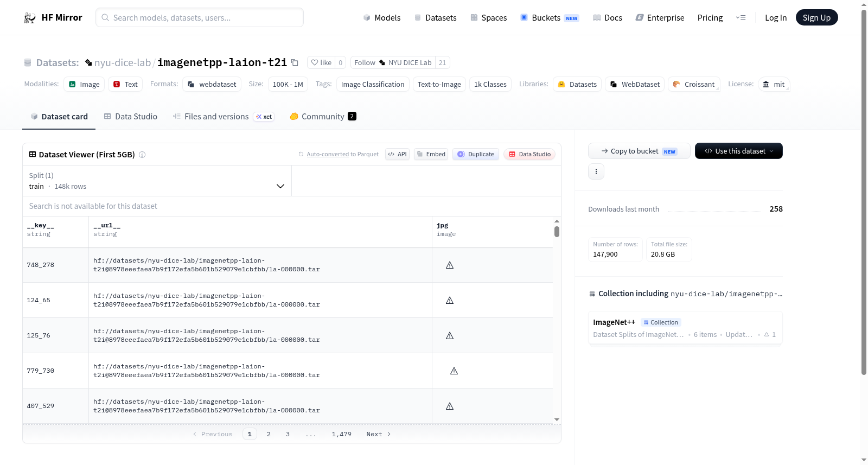Select the 748_278 key cell
868x465 pixels.
pos(55,265)
